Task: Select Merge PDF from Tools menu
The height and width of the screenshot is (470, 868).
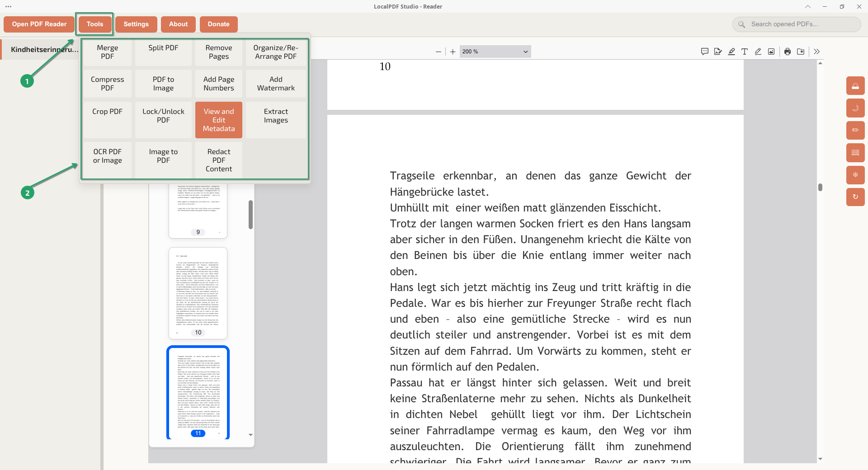Action: point(107,52)
